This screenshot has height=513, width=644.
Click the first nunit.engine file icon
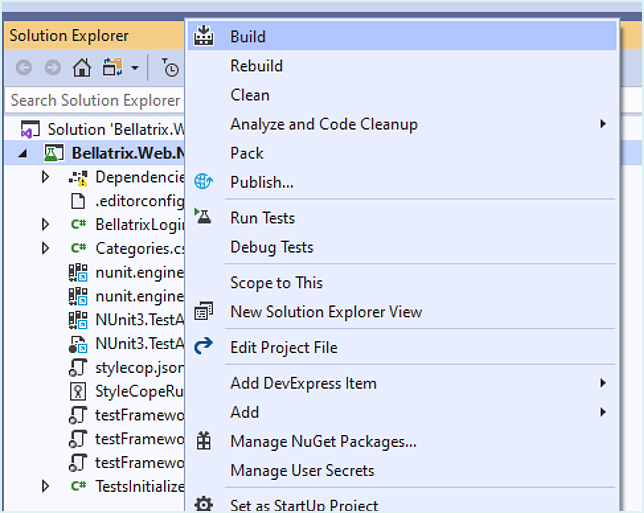tap(78, 273)
